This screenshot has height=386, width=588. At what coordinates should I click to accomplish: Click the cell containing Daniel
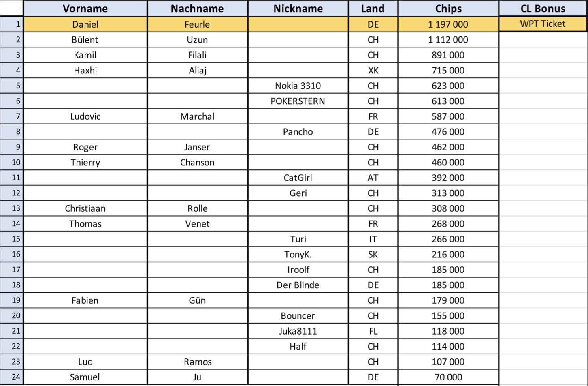click(x=85, y=24)
